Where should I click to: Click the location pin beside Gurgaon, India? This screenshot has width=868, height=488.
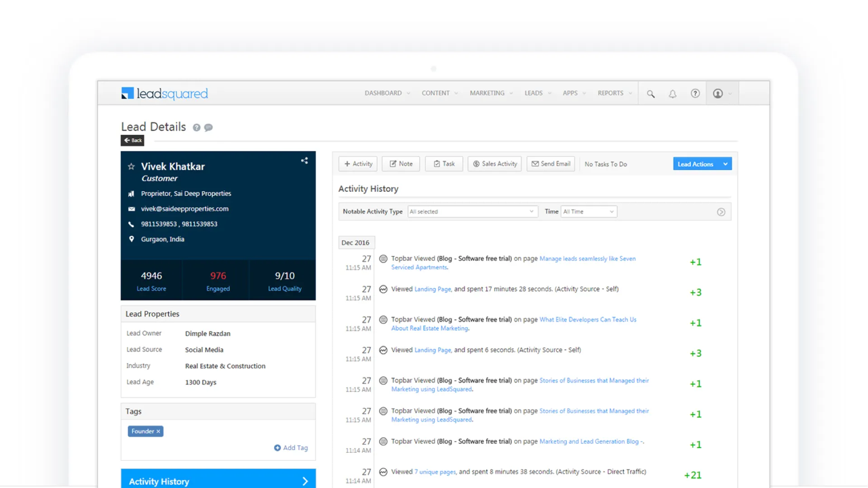[132, 239]
